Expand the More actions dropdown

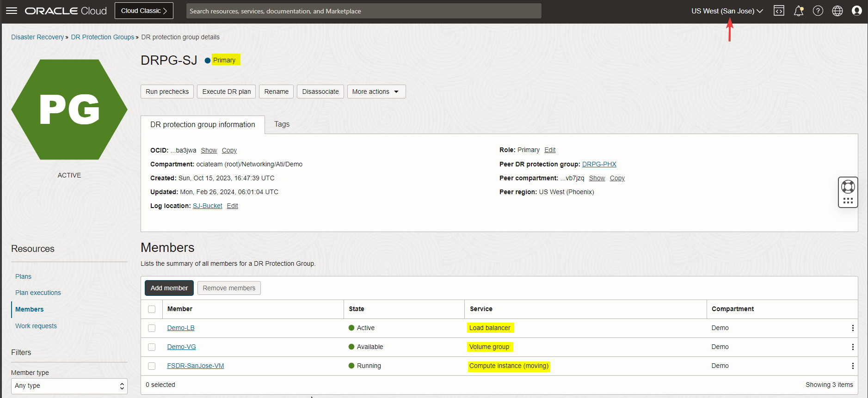click(x=376, y=92)
